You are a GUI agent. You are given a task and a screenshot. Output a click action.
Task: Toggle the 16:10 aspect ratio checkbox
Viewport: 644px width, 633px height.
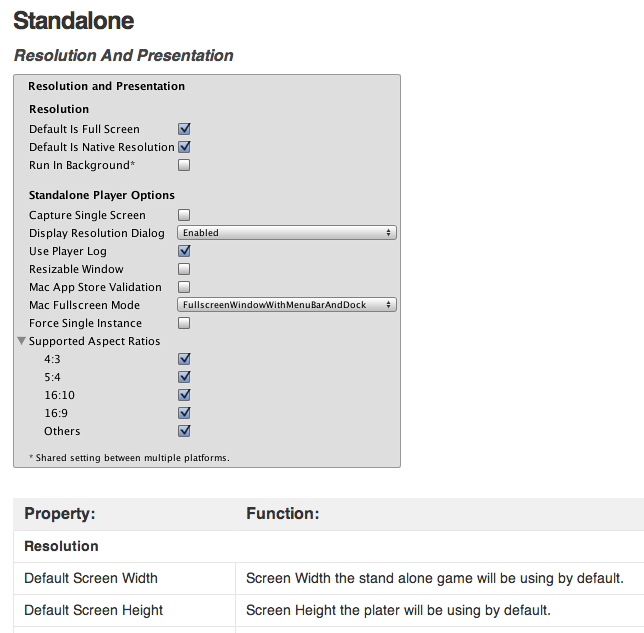click(184, 395)
